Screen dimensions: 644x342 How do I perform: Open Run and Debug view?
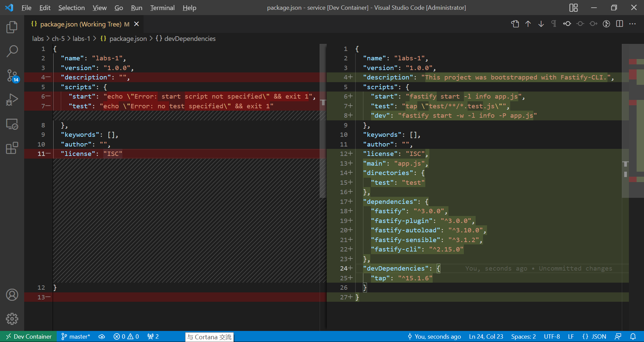[12, 100]
